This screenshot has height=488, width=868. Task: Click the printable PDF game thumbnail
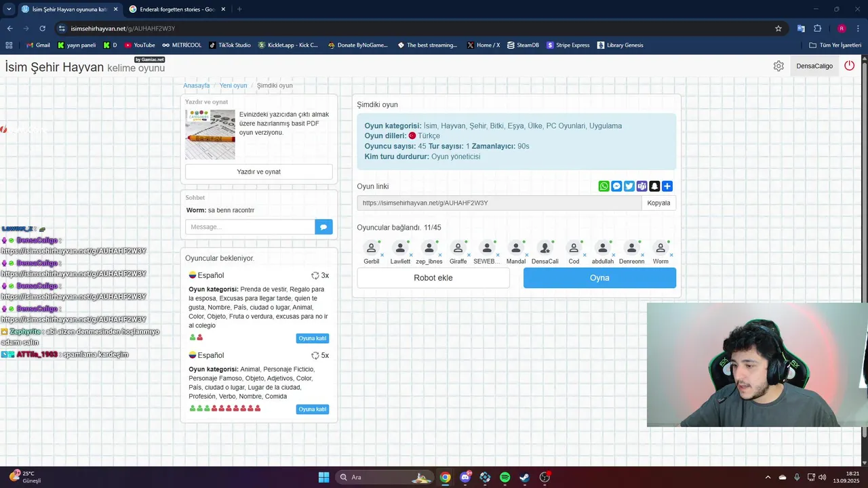[x=210, y=134]
